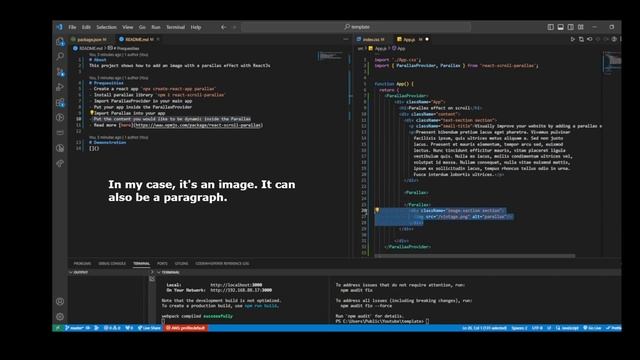Open the Explorer view in the activity bar
The height and width of the screenshot is (360, 640).
coord(60,42)
